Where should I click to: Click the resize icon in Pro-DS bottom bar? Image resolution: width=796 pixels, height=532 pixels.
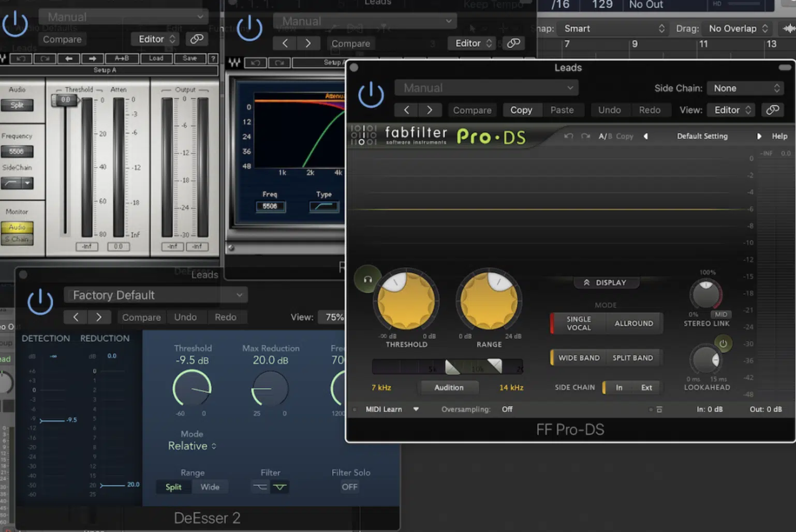coord(659,409)
